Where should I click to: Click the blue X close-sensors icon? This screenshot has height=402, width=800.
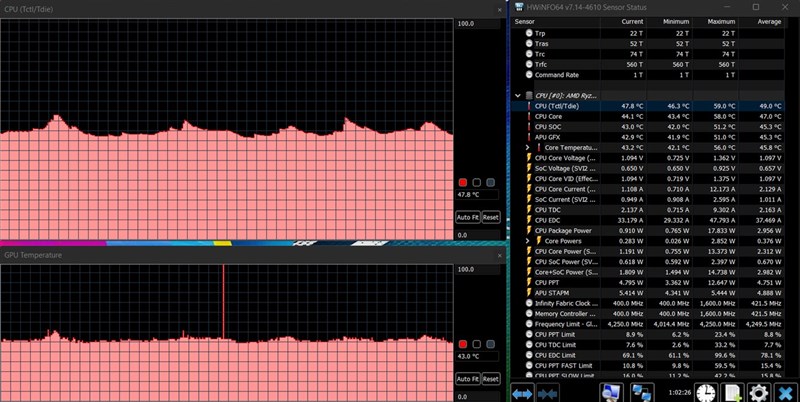[x=785, y=391]
